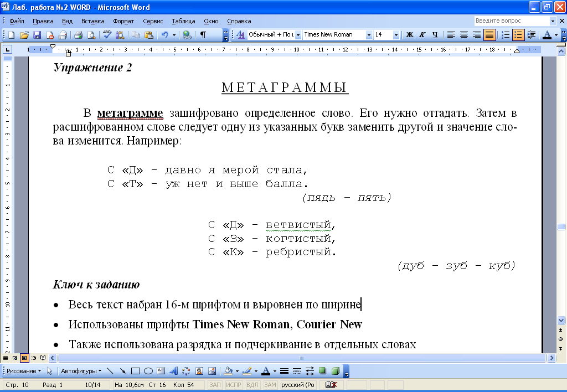Select the Oval drawing tool
567x392 pixels.
[148, 371]
